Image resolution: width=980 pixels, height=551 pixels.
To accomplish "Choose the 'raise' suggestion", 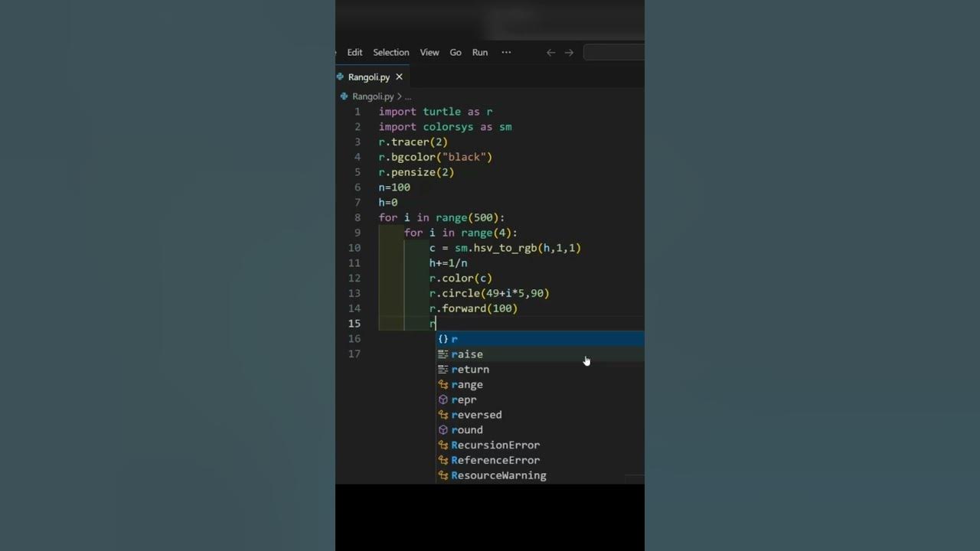I will click(x=540, y=354).
